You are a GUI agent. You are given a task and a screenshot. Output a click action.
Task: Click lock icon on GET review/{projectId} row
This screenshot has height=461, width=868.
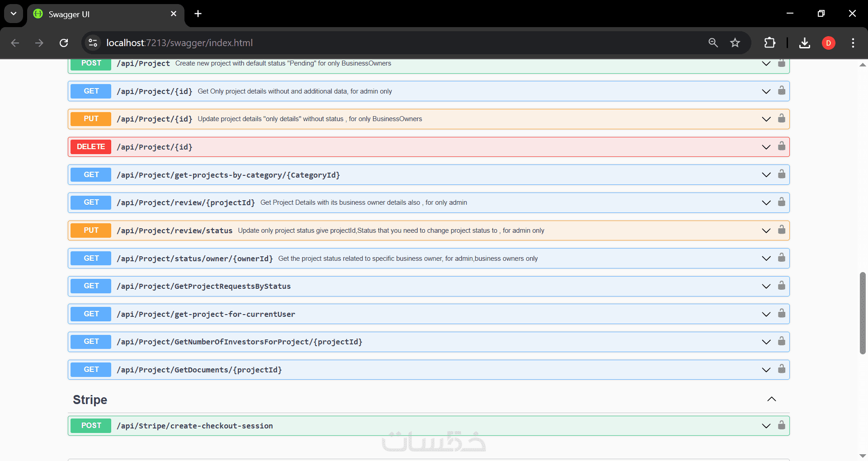pos(781,202)
